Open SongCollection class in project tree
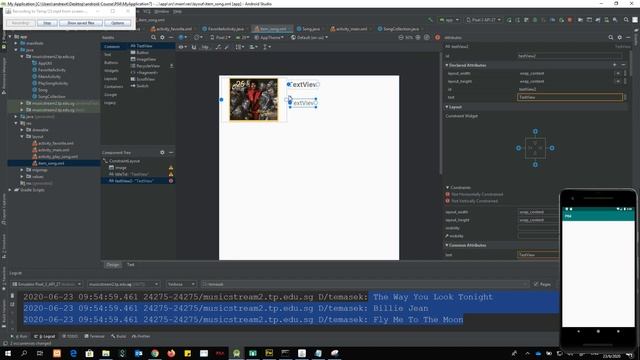 [49, 97]
